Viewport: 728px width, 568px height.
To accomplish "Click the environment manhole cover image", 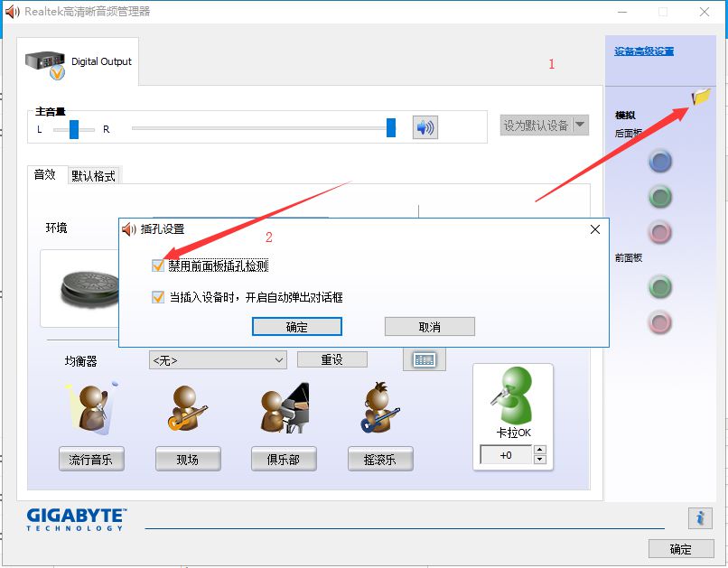I will pos(89,289).
